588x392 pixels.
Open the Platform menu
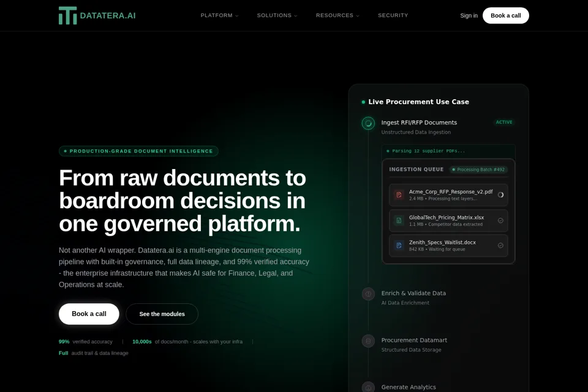pyautogui.click(x=219, y=15)
